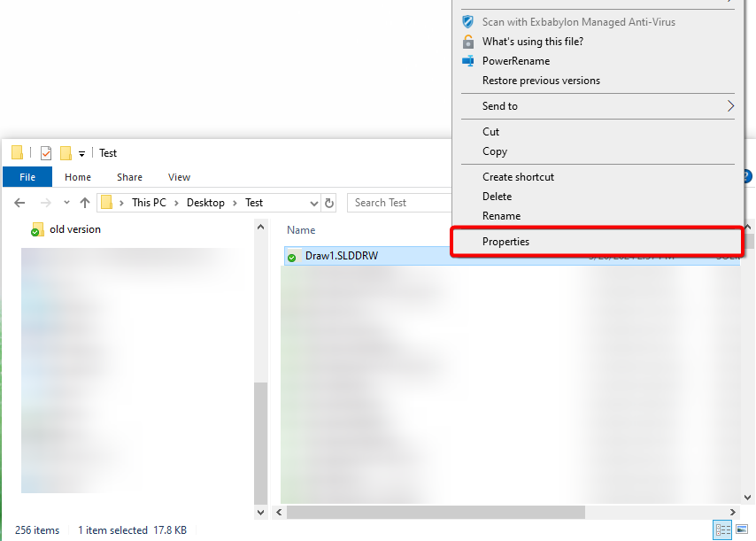Open the Recent locations dropdown arrow
Image resolution: width=756 pixels, height=541 pixels.
point(66,203)
